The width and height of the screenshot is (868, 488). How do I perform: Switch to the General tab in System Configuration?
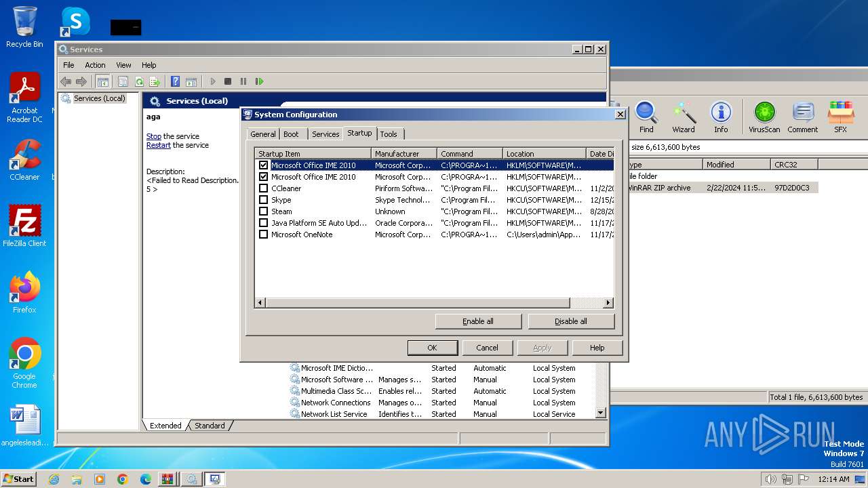[x=262, y=134]
